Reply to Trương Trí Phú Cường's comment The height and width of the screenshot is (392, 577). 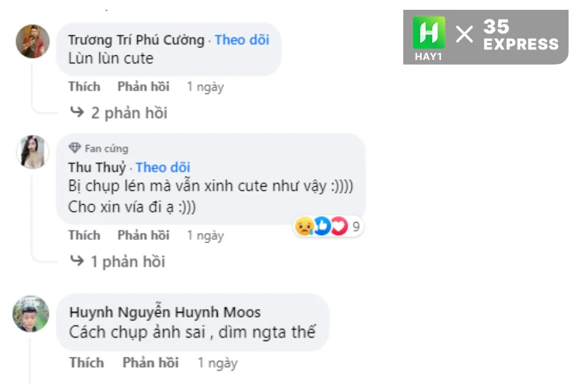(144, 86)
